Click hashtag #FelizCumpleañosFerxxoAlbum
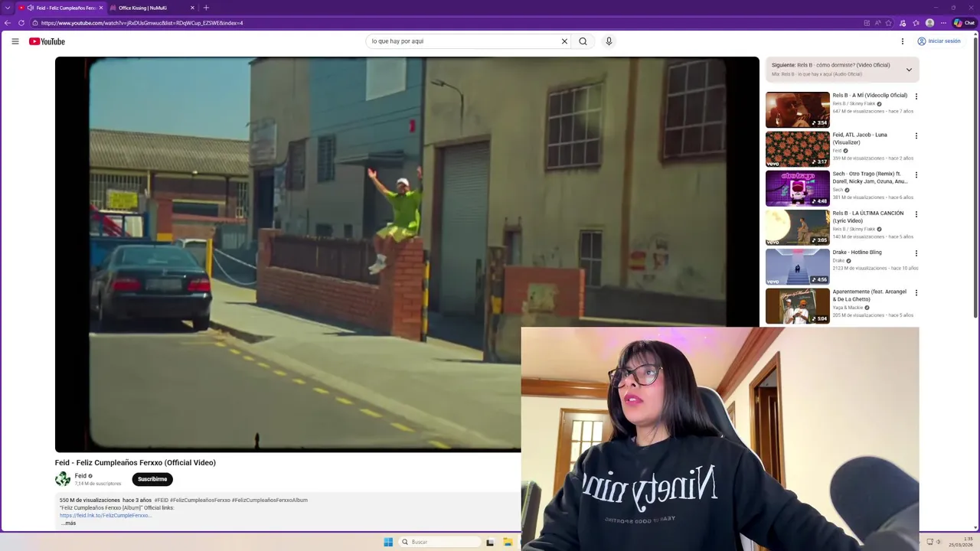This screenshot has height=551, width=980. [x=269, y=500]
